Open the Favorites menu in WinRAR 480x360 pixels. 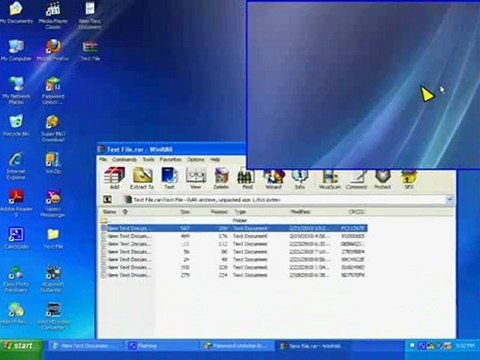(170, 159)
